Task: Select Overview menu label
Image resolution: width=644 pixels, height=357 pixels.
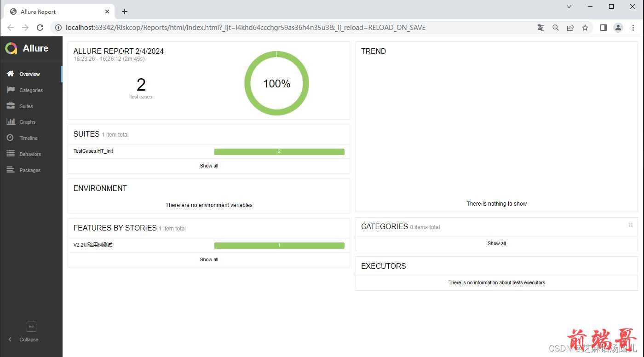Action: pos(29,74)
